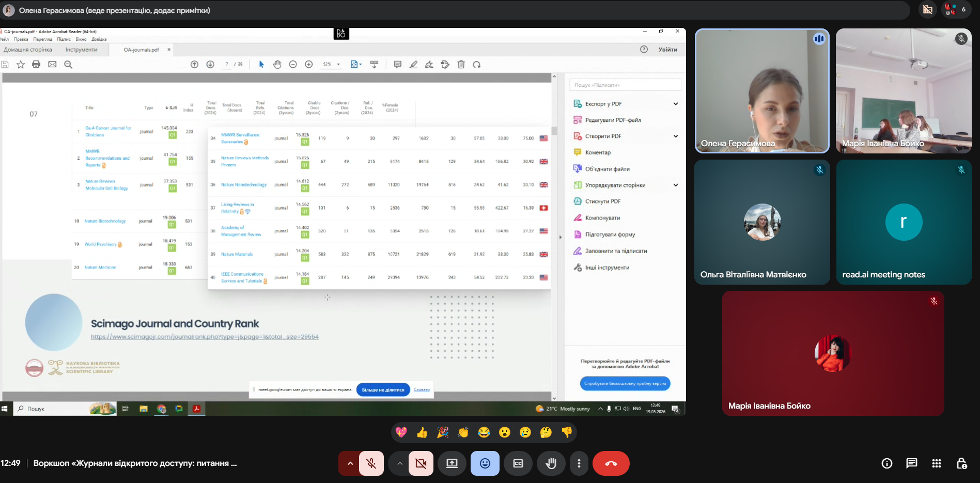Select the OA-journals.pdf tab
Viewport: 980px width, 483px height.
click(142, 50)
